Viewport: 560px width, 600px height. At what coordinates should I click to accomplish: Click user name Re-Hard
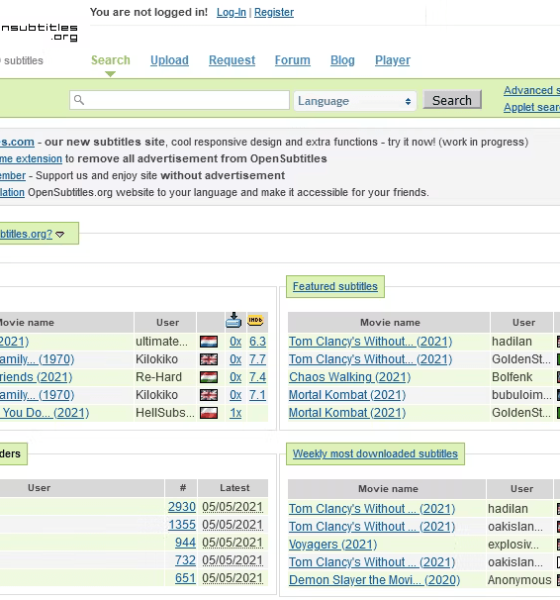(x=158, y=377)
